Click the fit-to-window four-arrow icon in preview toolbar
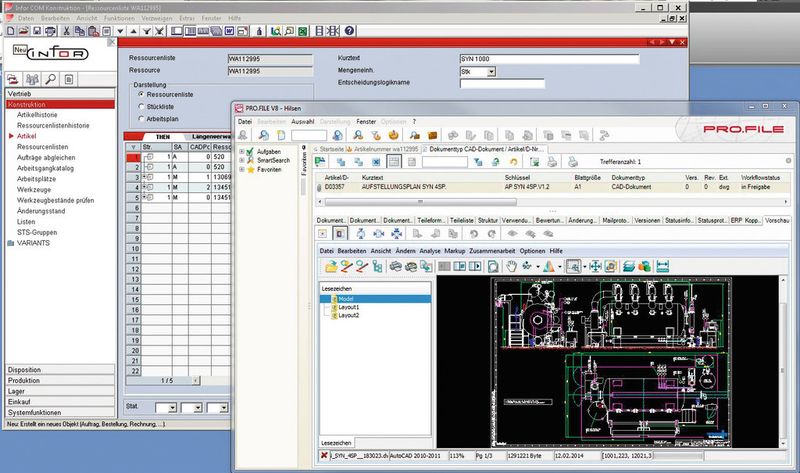 pyautogui.click(x=396, y=234)
